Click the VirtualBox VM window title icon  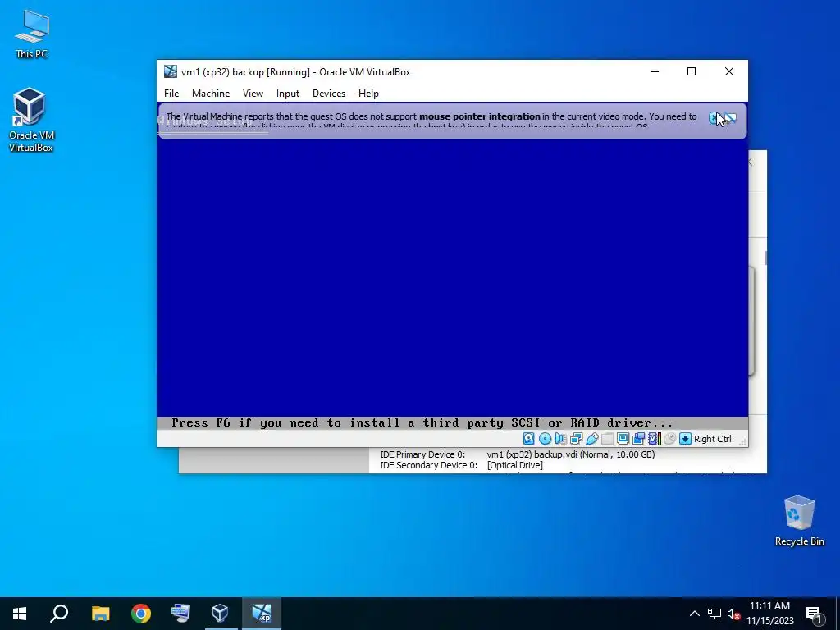[x=171, y=71]
